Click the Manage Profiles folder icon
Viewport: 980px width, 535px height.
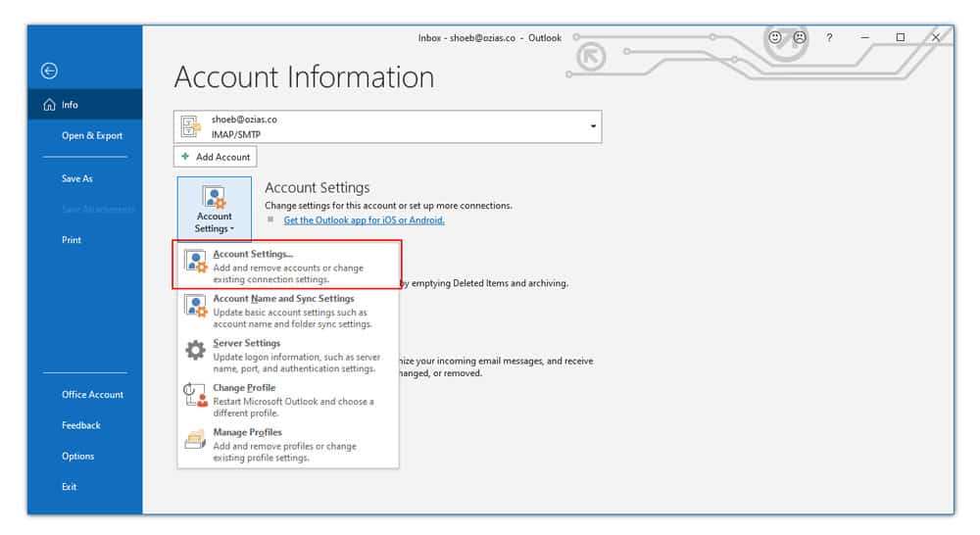[x=196, y=439]
